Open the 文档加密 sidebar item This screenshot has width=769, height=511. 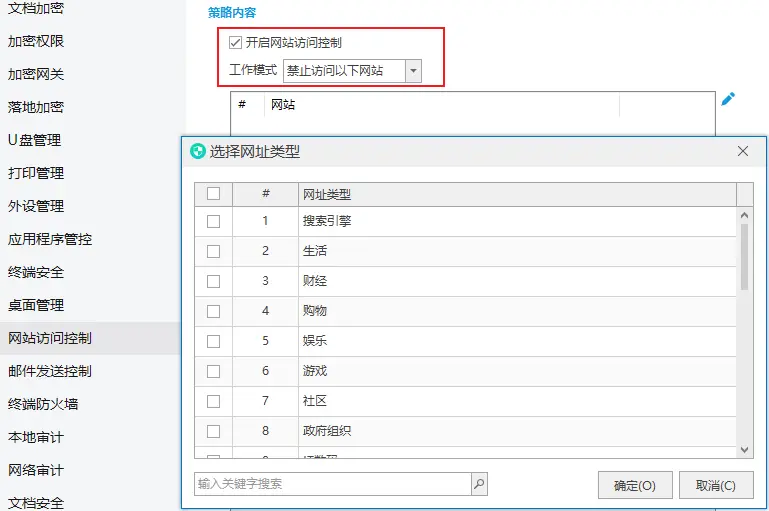[x=36, y=8]
